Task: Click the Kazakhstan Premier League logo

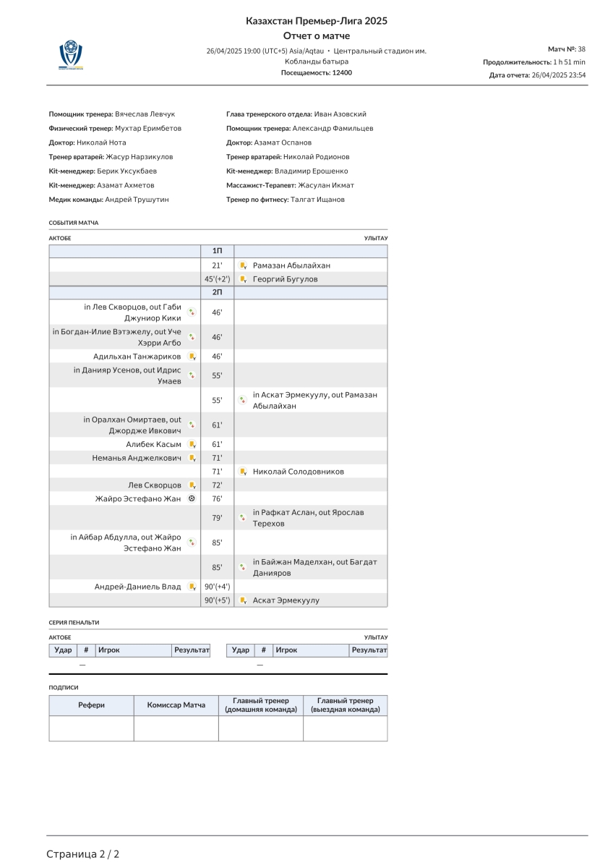Action: 71,54
